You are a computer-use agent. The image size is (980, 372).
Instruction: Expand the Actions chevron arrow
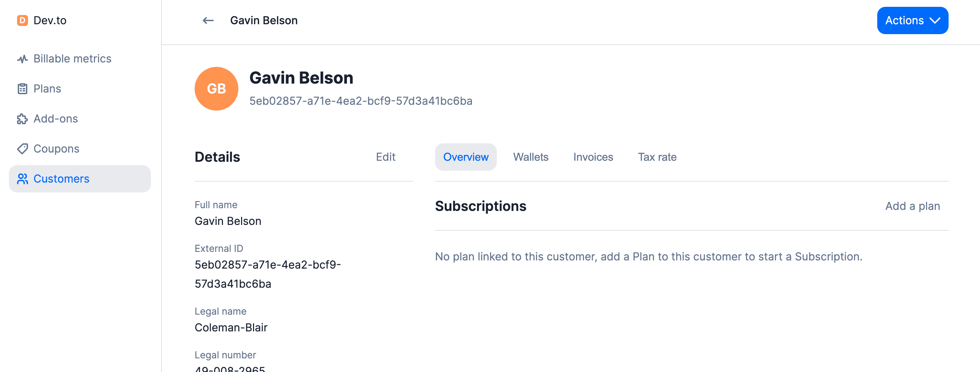(935, 20)
